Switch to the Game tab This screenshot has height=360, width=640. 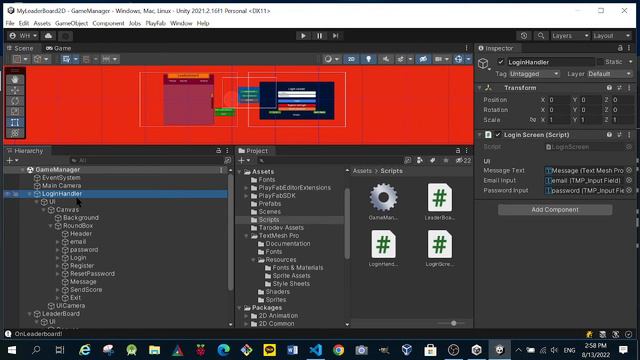59,48
